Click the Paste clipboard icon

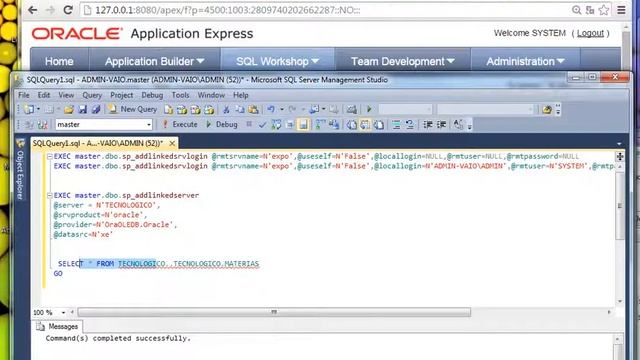(x=253, y=109)
